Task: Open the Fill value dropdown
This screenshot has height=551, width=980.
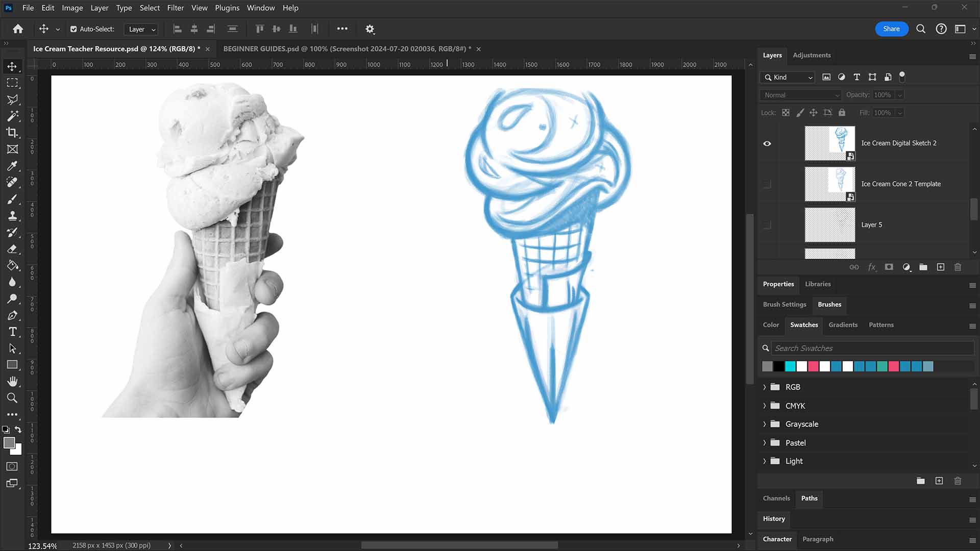Action: pyautogui.click(x=900, y=113)
